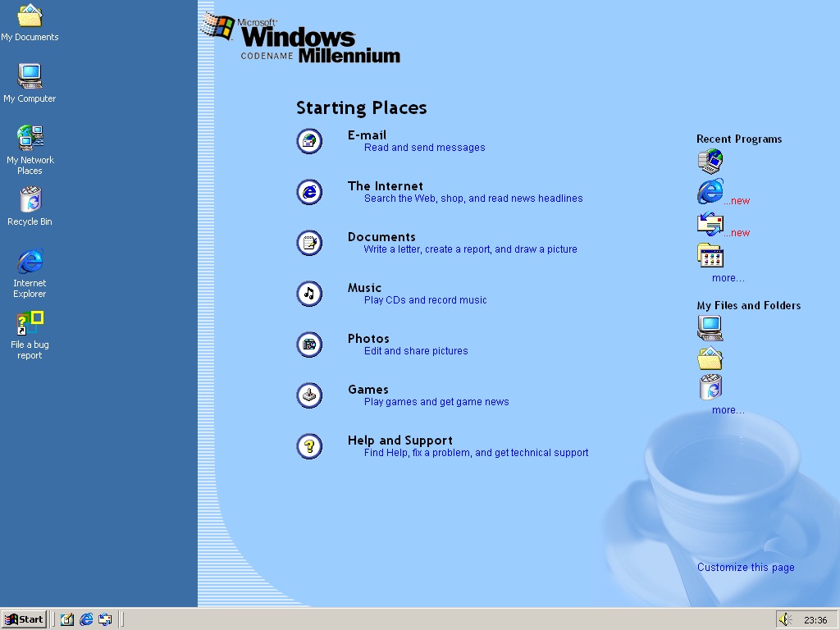Open My Network Places desktop icon

point(30,150)
